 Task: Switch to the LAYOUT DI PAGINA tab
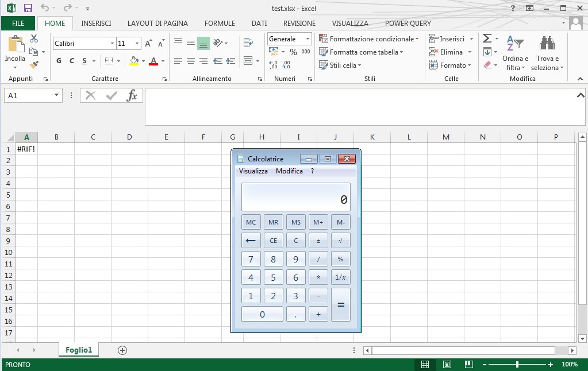point(157,23)
